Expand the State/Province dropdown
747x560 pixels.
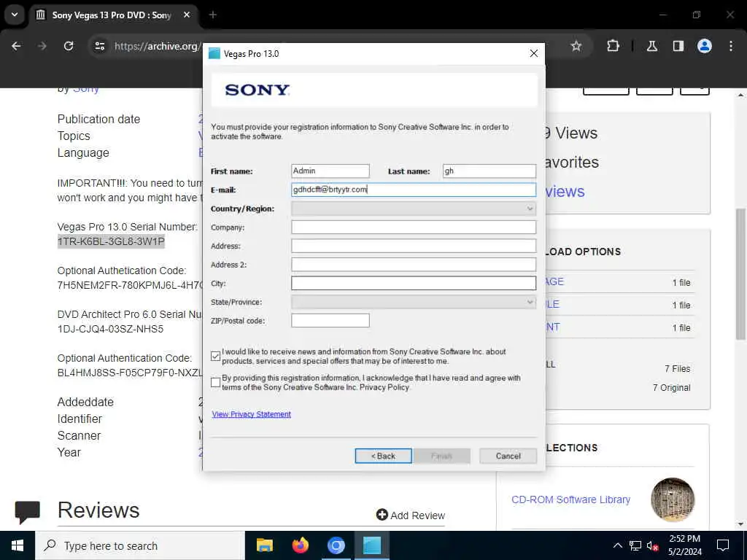coord(414,302)
